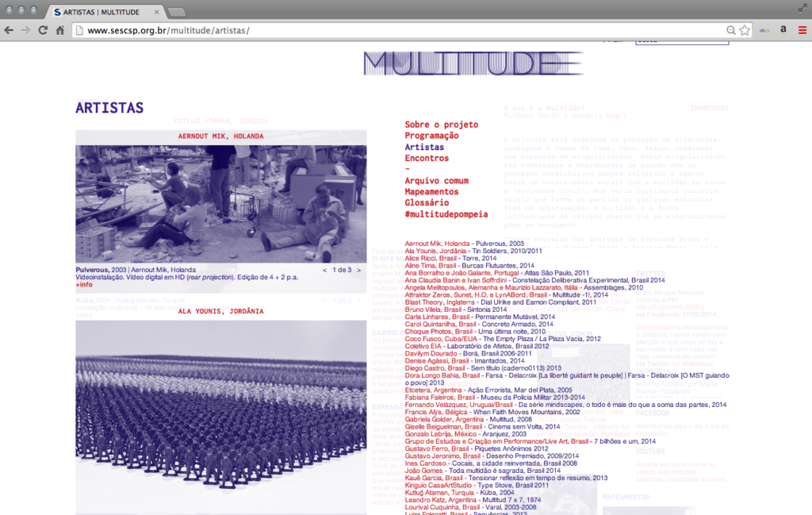Click the eBay extension icon
Screen dimensions: 812x515
764,31
